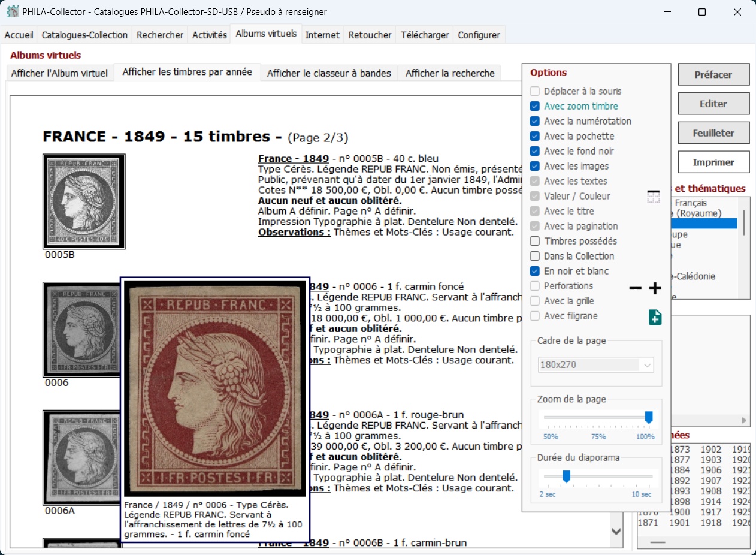This screenshot has height=555, width=756.
Task: Toggle 'Avec le fond noir' checkbox
Action: click(535, 152)
